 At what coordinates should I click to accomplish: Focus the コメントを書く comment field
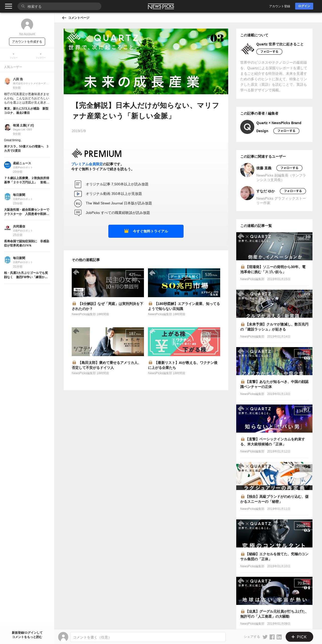[148, 637]
